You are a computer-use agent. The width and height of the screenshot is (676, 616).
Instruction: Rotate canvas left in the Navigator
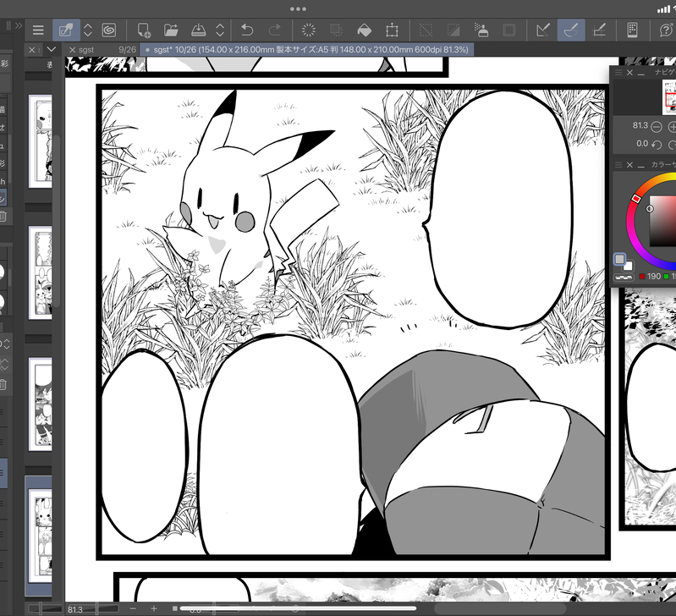(x=657, y=145)
